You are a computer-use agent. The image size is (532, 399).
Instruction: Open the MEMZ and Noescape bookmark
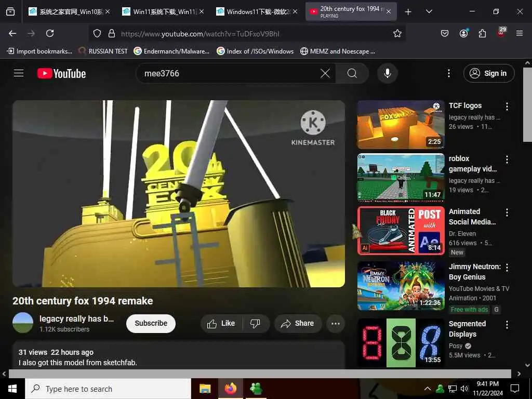[x=338, y=51]
